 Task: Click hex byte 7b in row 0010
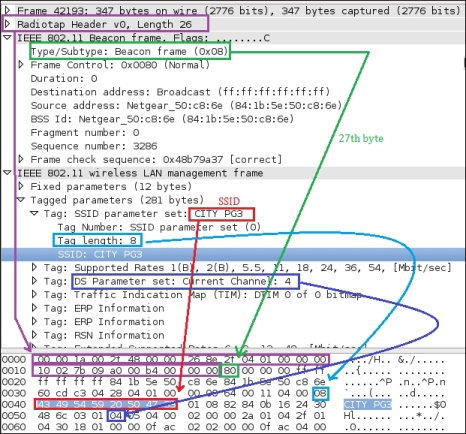pos(80,370)
